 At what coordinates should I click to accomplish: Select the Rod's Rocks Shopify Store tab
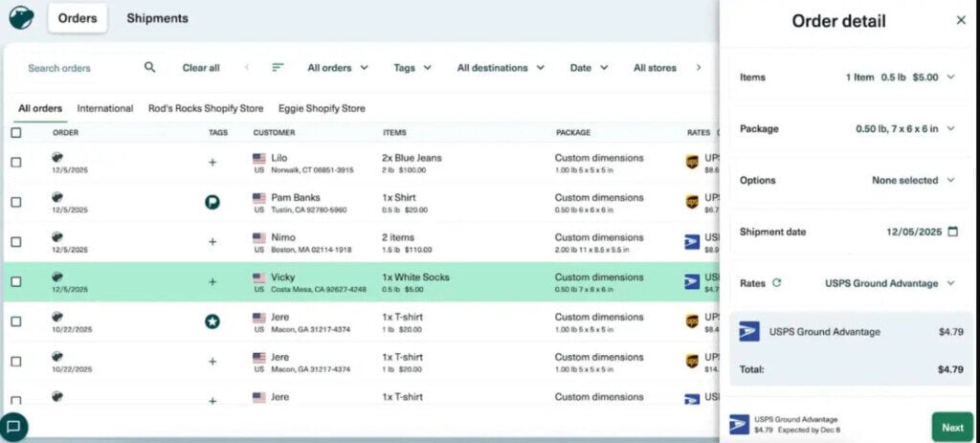pyautogui.click(x=205, y=108)
